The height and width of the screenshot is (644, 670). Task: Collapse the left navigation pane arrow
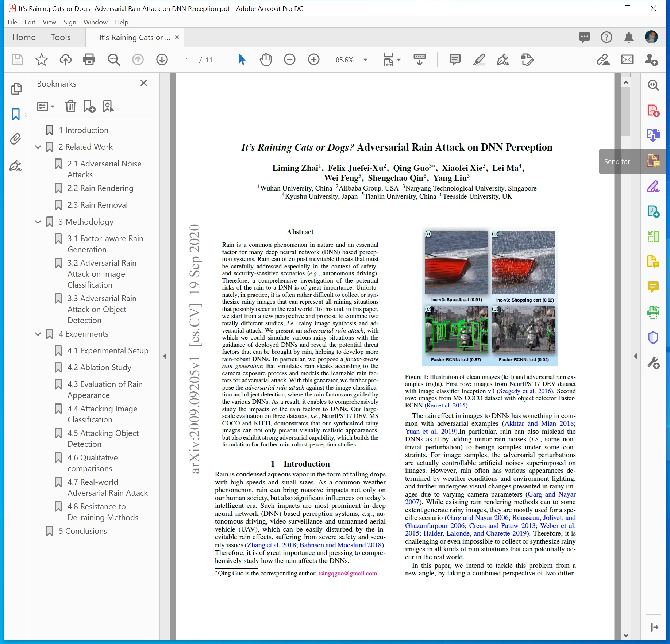[x=165, y=356]
